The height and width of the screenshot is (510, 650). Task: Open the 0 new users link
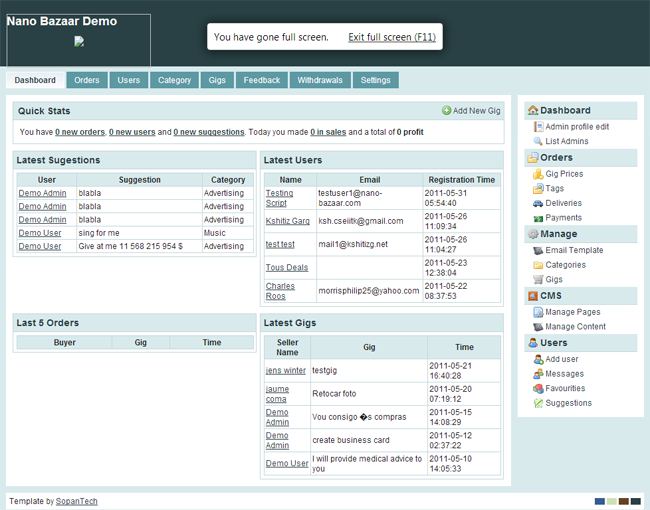[x=132, y=132]
